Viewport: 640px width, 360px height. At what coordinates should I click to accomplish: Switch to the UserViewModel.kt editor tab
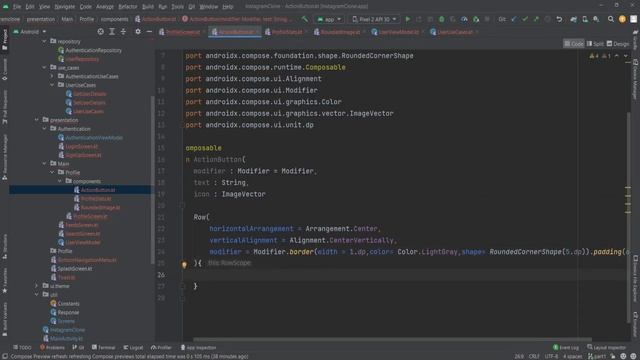click(398, 32)
